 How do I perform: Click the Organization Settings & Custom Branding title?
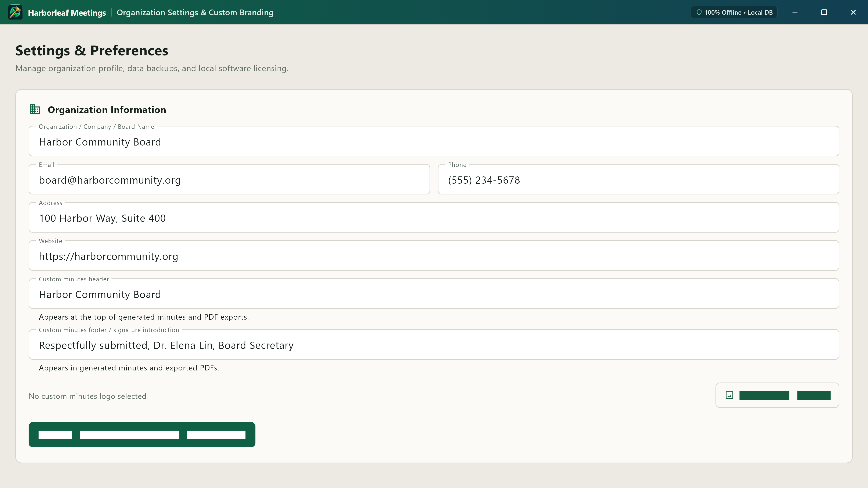tap(195, 12)
